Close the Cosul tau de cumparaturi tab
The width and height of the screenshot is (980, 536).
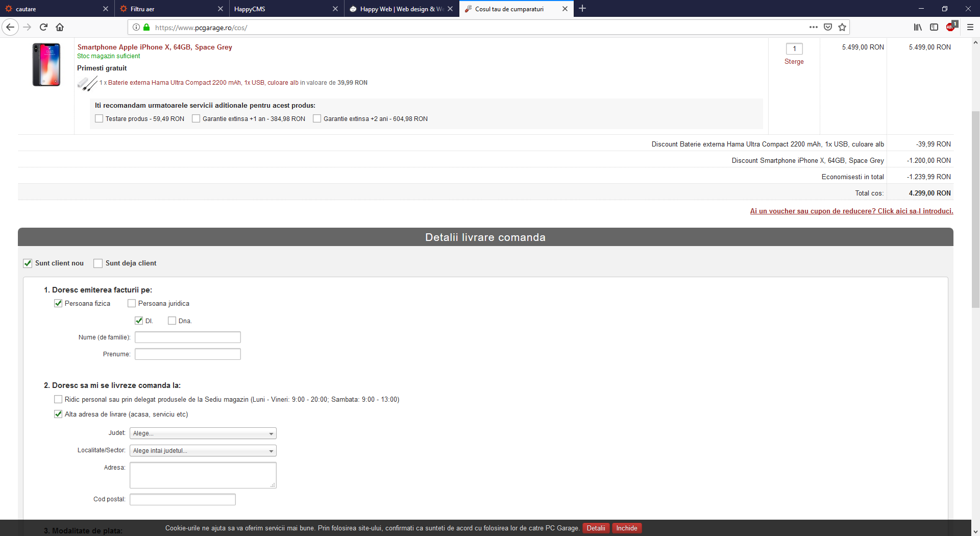565,9
